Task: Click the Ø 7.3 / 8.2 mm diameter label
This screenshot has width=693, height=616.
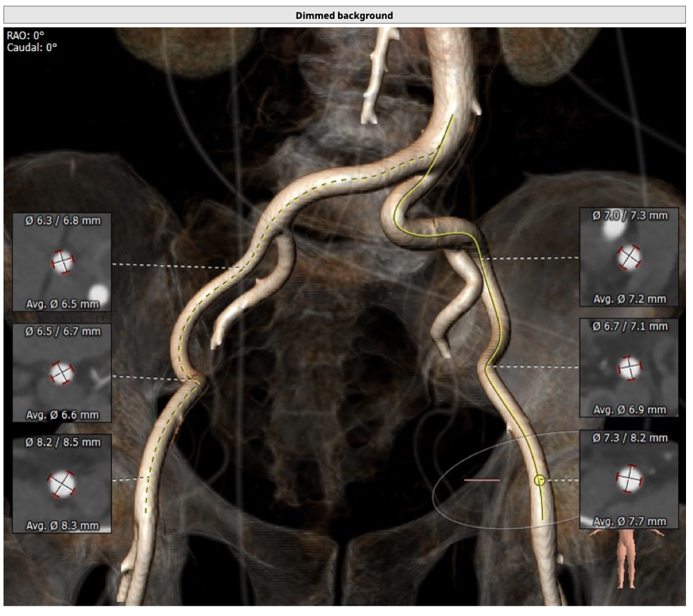Action: coord(629,438)
